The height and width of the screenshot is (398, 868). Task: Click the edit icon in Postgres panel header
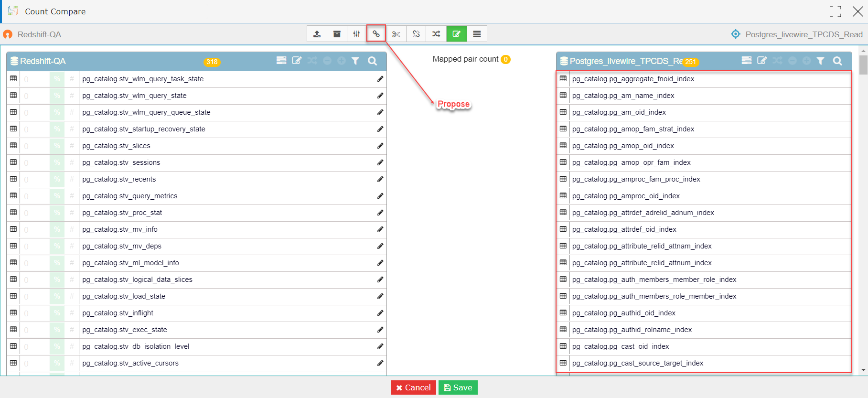762,61
